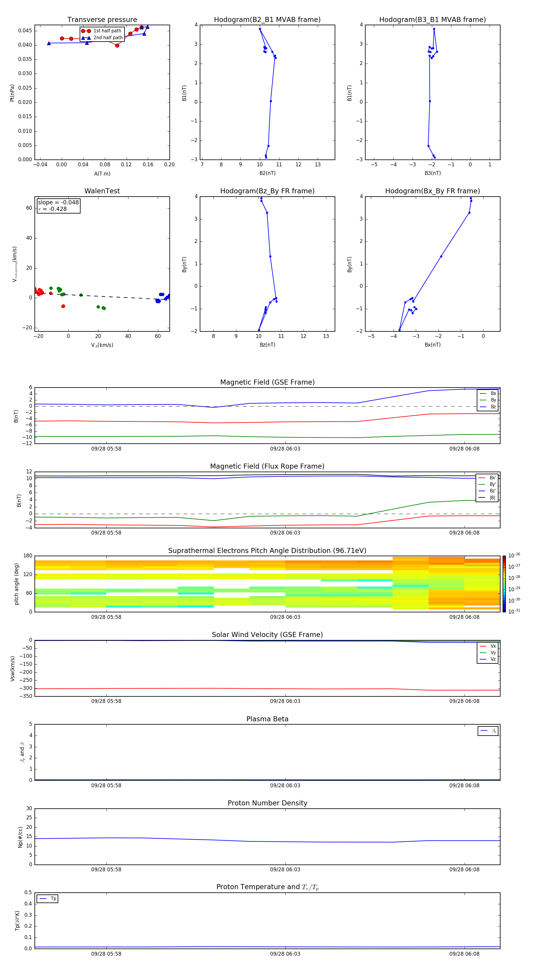Click the "Plasma Beta" panel title
Image resolution: width=535 pixels, height=980 pixels.
pyautogui.click(x=267, y=719)
